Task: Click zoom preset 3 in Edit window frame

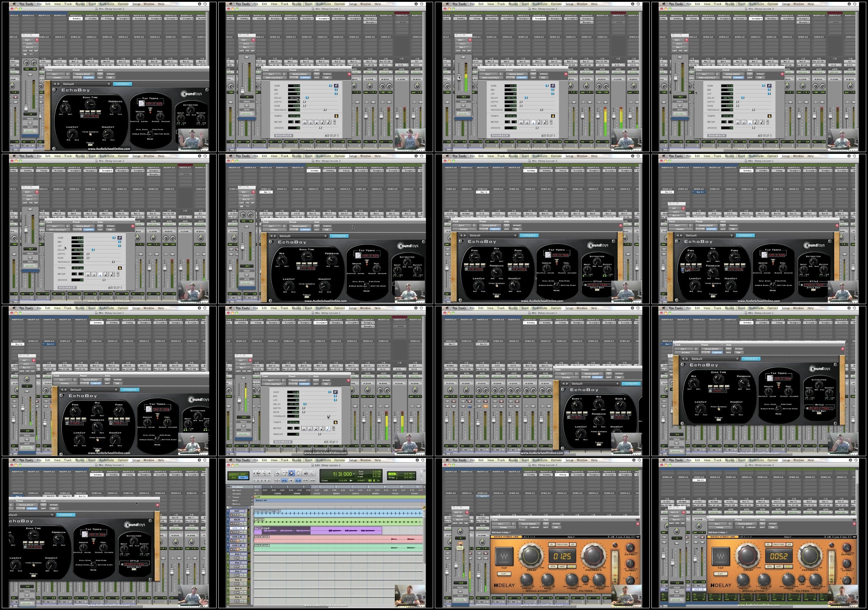Action: 262,481
